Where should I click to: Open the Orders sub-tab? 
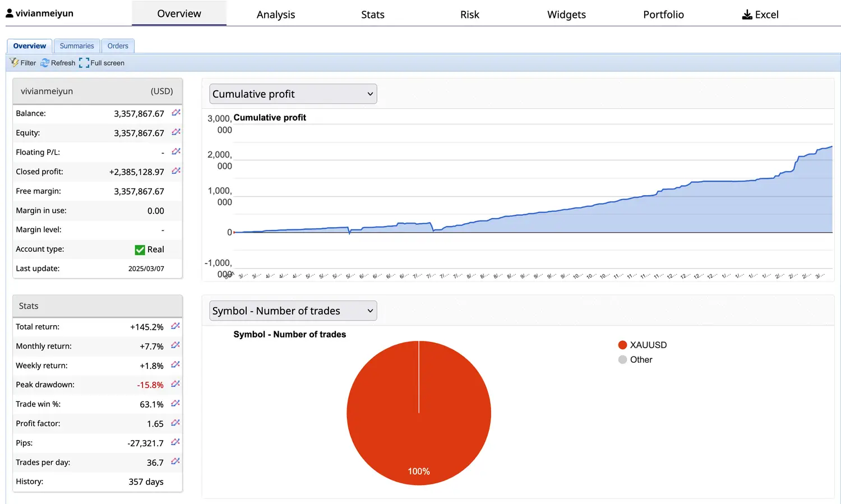118,46
